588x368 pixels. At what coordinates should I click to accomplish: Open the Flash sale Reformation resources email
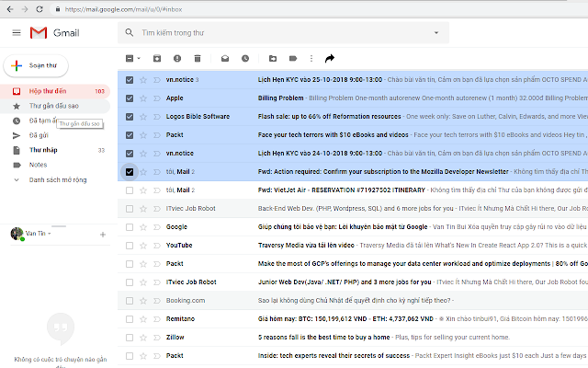[x=353, y=117]
